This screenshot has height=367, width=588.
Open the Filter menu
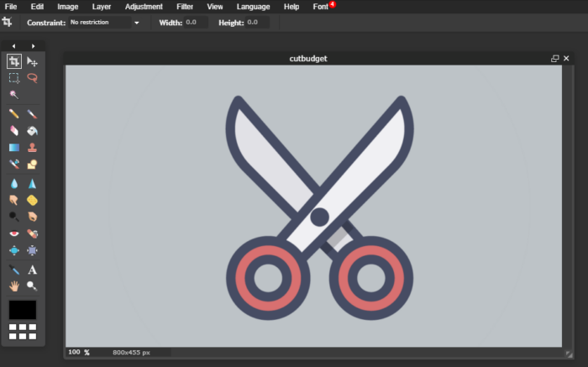click(x=185, y=7)
